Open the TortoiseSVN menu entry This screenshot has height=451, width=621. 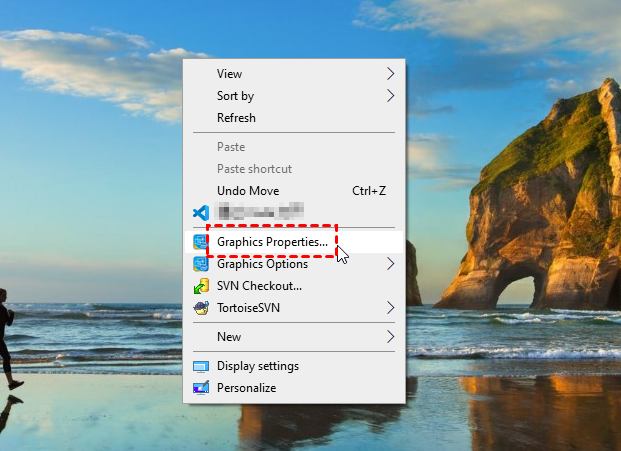point(294,308)
